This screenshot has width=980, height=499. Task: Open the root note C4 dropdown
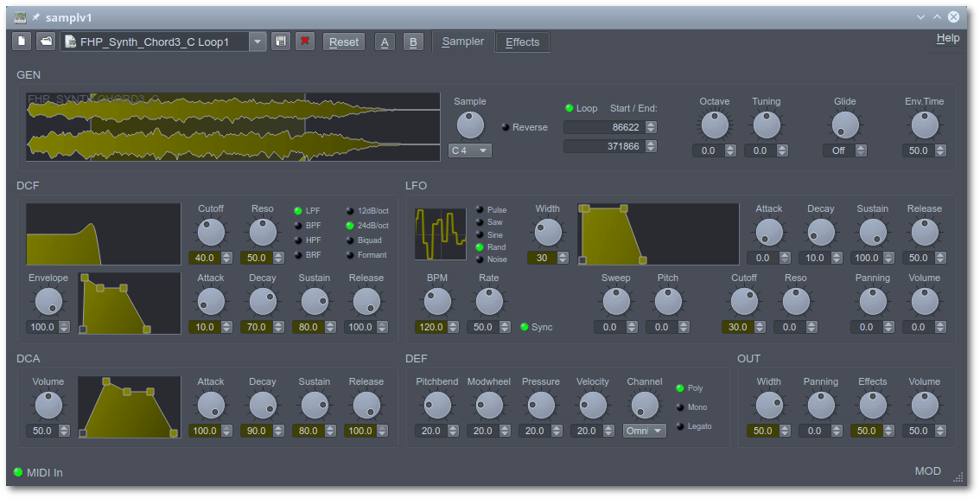(x=469, y=150)
